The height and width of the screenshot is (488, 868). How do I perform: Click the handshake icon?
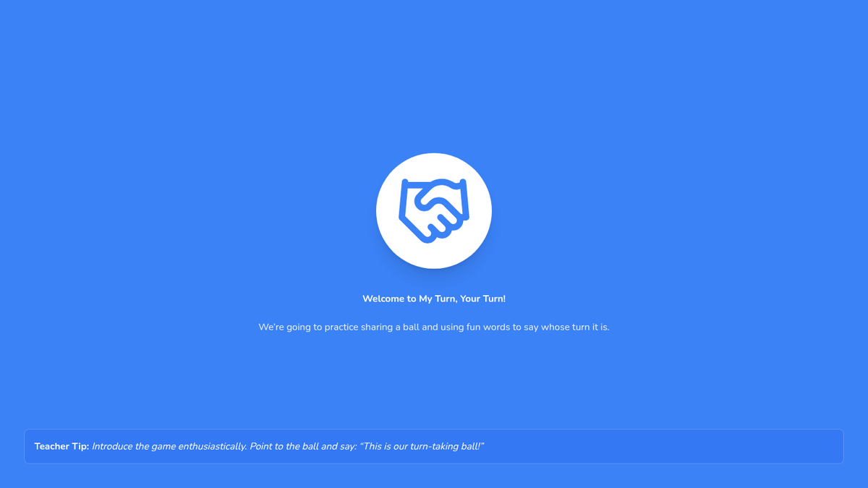[434, 210]
